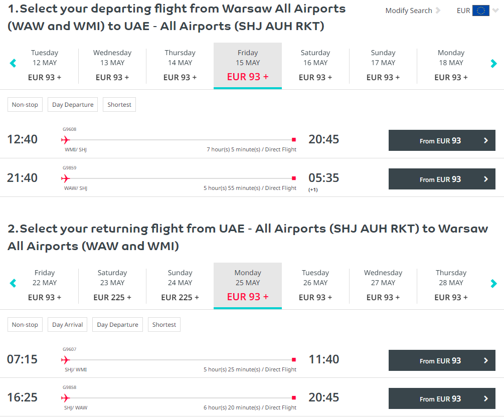504x420 pixels.
Task: Click next dates arrow for departing flights
Action: tap(493, 63)
